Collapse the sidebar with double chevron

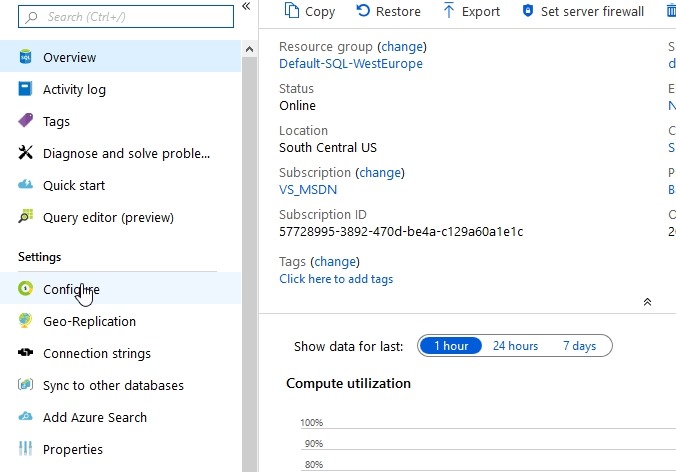[x=246, y=7]
